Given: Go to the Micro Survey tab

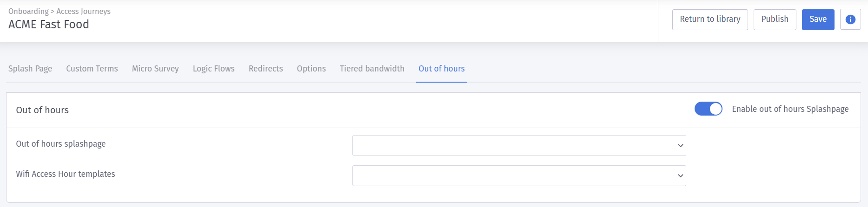Looking at the screenshot, I should point(155,69).
